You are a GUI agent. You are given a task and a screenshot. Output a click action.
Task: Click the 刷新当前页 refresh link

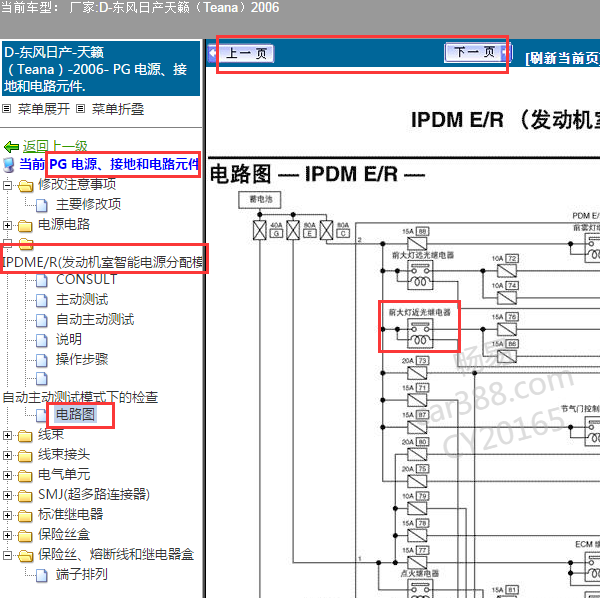(x=562, y=59)
